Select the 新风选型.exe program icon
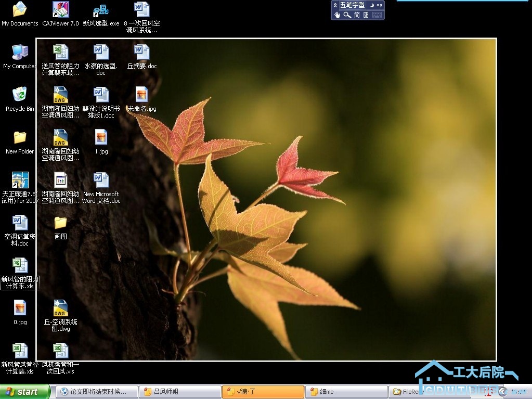 [101, 10]
